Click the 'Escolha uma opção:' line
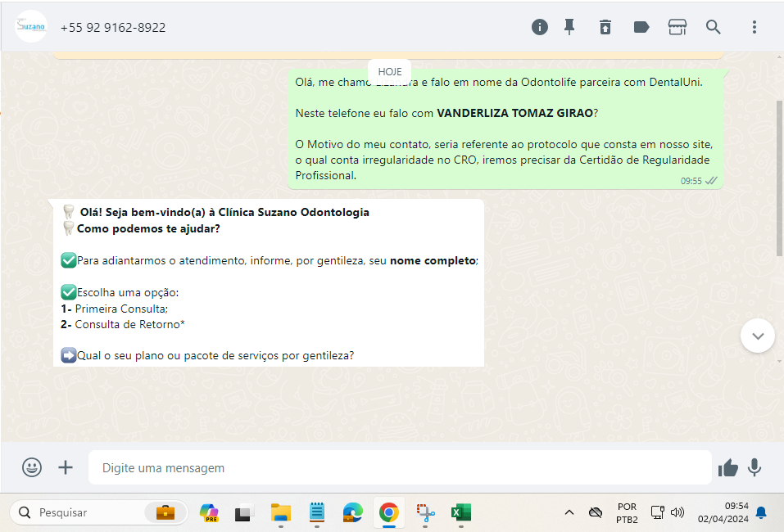 coord(120,292)
